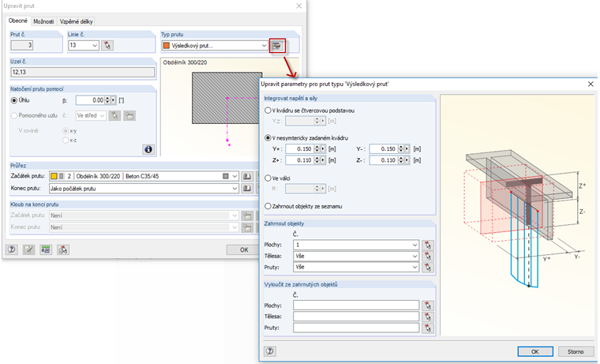Screen dimensions: 600x364
Task: Click OK in Upravit prut dialog
Action: point(244,250)
